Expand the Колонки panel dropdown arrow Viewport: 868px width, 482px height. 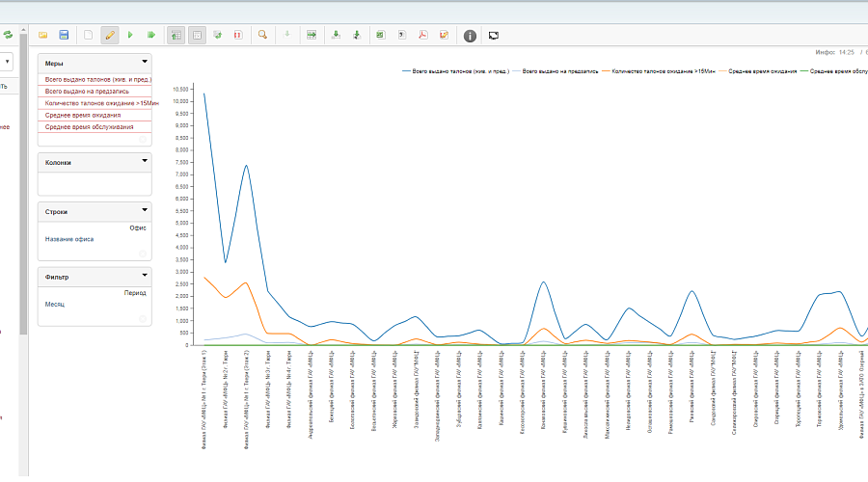point(145,160)
